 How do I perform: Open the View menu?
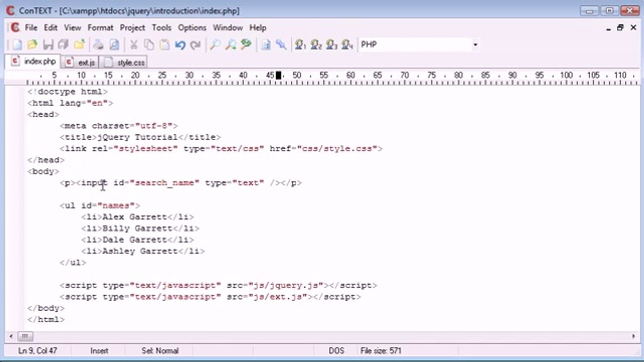pyautogui.click(x=72, y=28)
